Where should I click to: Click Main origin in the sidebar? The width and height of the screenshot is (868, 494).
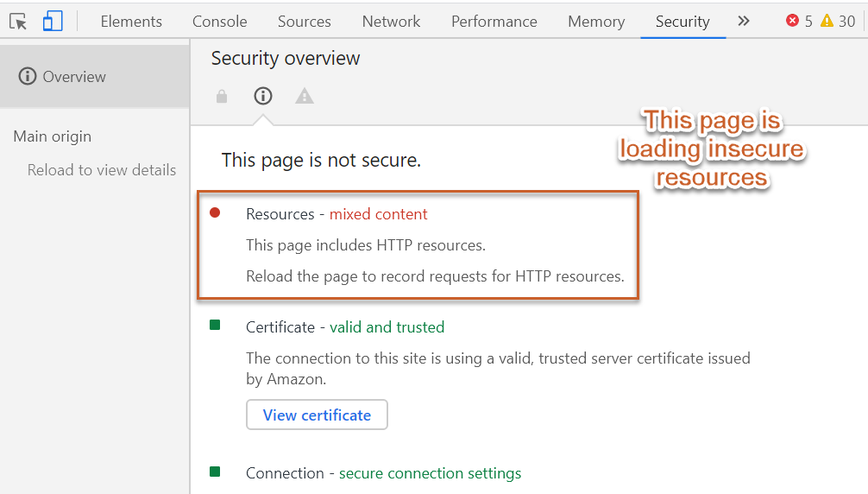coord(52,136)
